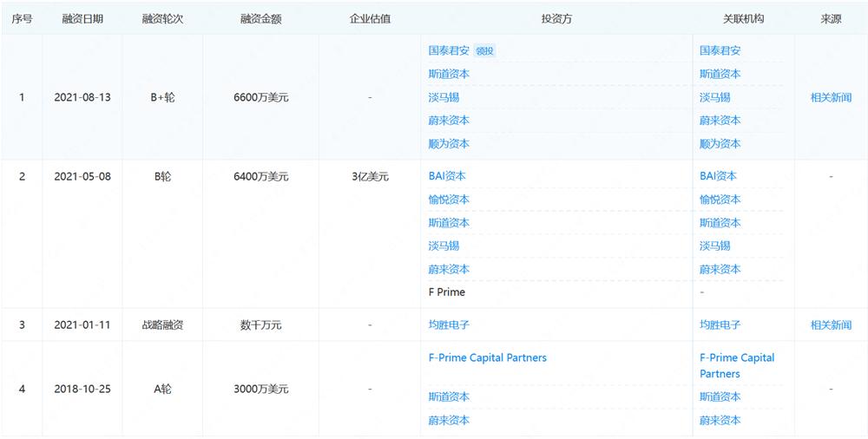Open 斯道资本 关联机构 link in A轮 row
Image resolution: width=868 pixels, height=439 pixels.
720,397
